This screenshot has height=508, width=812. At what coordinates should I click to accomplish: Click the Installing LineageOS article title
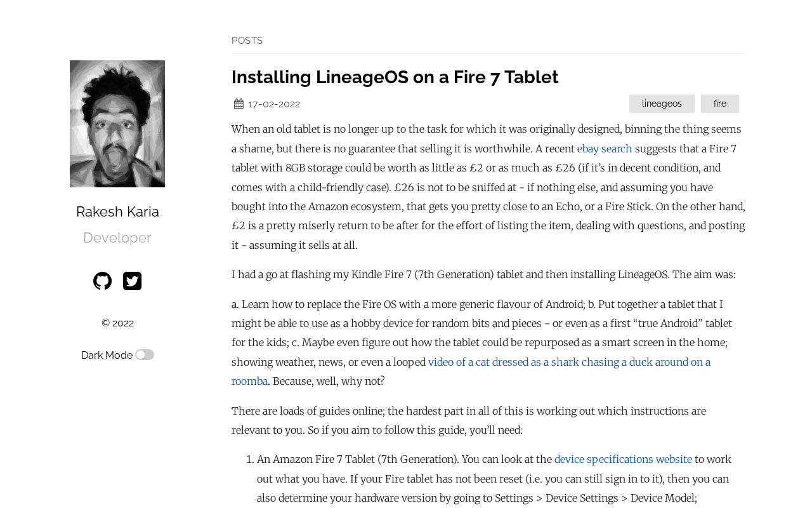(395, 77)
